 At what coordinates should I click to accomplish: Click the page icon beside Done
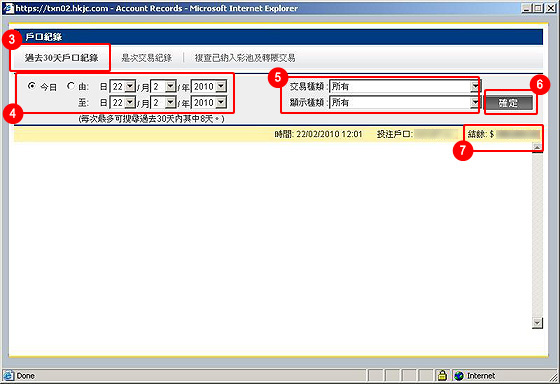tap(9, 376)
